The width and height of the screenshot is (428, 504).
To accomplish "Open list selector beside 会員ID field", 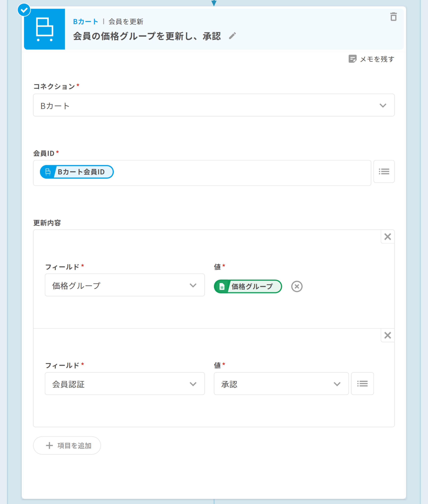I will 384,171.
